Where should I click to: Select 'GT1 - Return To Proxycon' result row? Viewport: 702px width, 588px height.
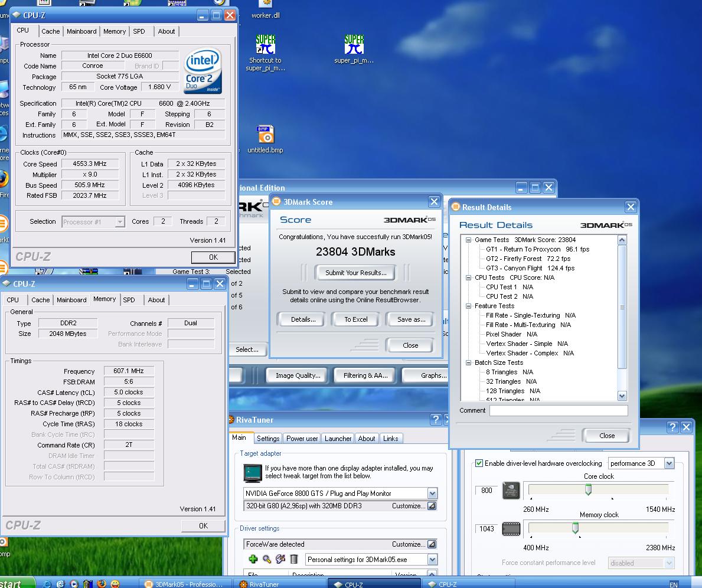click(537, 250)
